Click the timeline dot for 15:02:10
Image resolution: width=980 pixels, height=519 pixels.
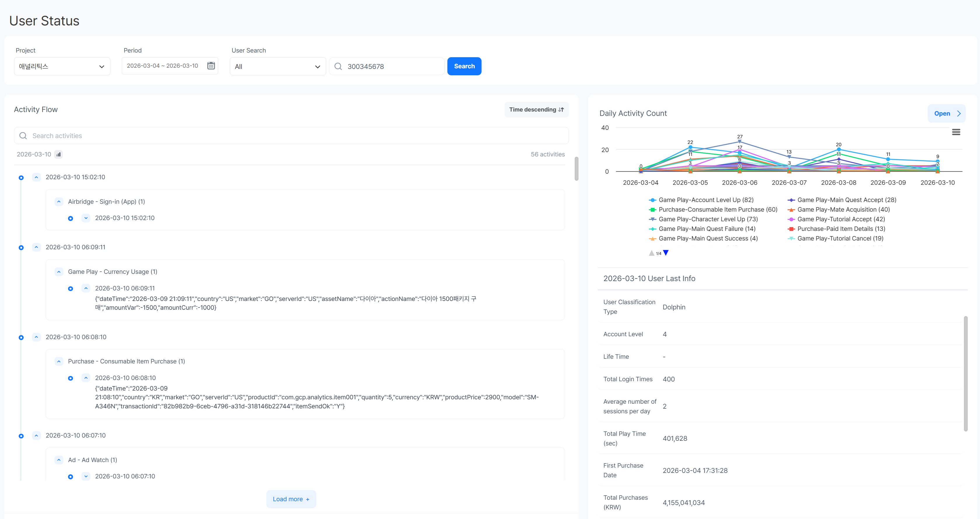tap(21, 177)
